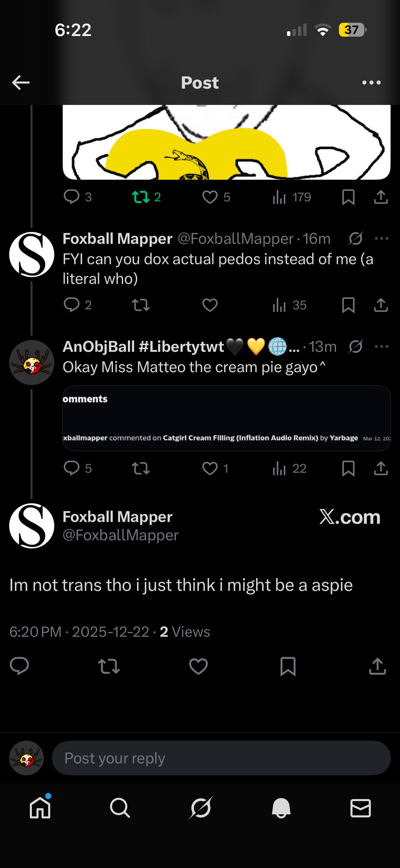Open Grok icon on AnObjBall's reply
The image size is (400, 868).
356,346
